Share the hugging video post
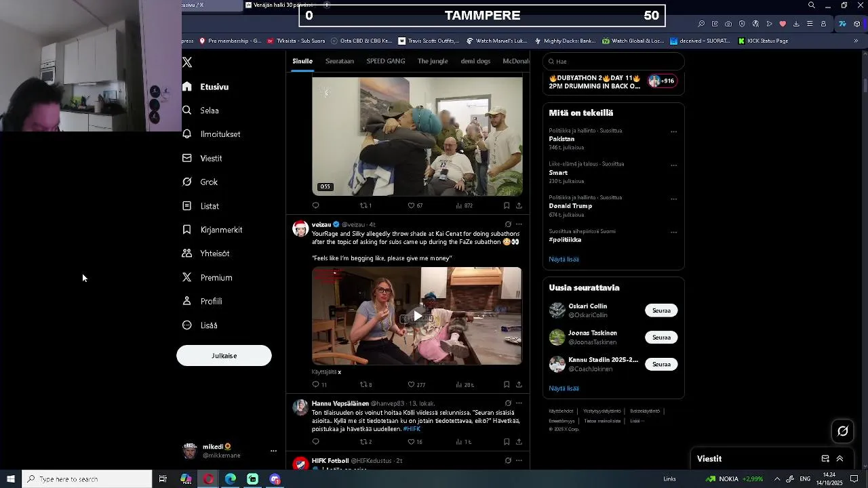This screenshot has height=488, width=868. (x=519, y=205)
